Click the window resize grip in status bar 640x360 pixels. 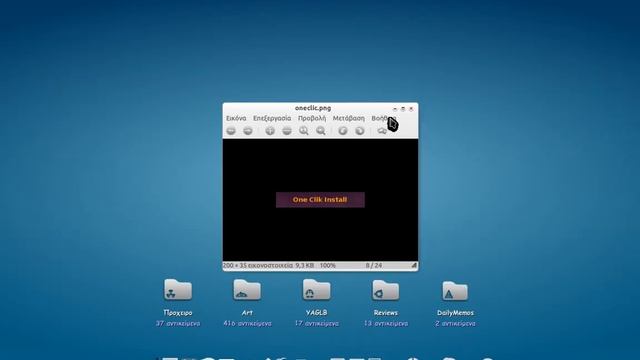click(x=414, y=266)
